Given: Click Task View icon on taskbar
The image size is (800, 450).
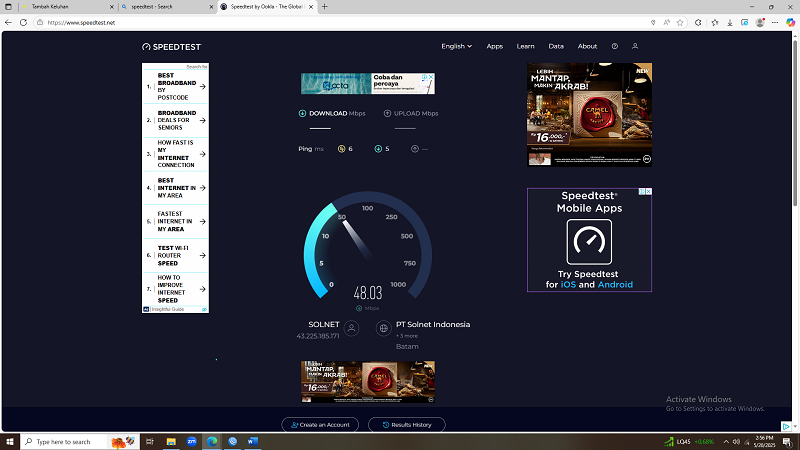Looking at the screenshot, I should click(x=149, y=441).
